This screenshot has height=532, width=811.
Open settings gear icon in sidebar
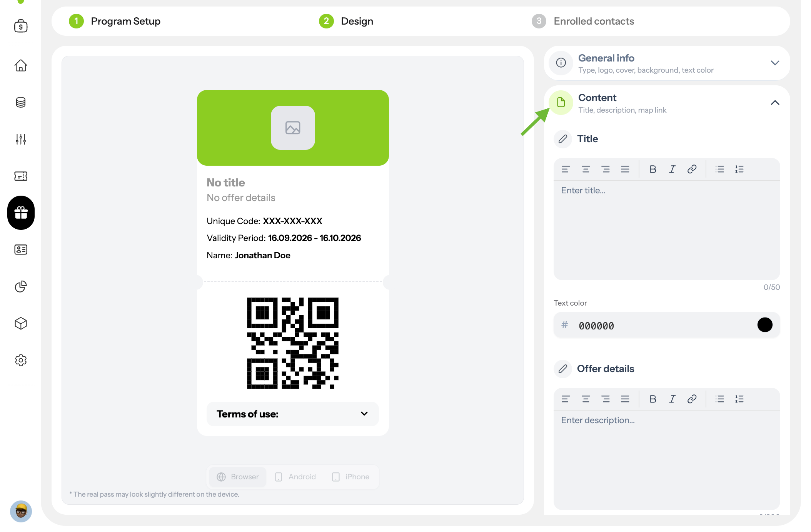click(x=21, y=360)
